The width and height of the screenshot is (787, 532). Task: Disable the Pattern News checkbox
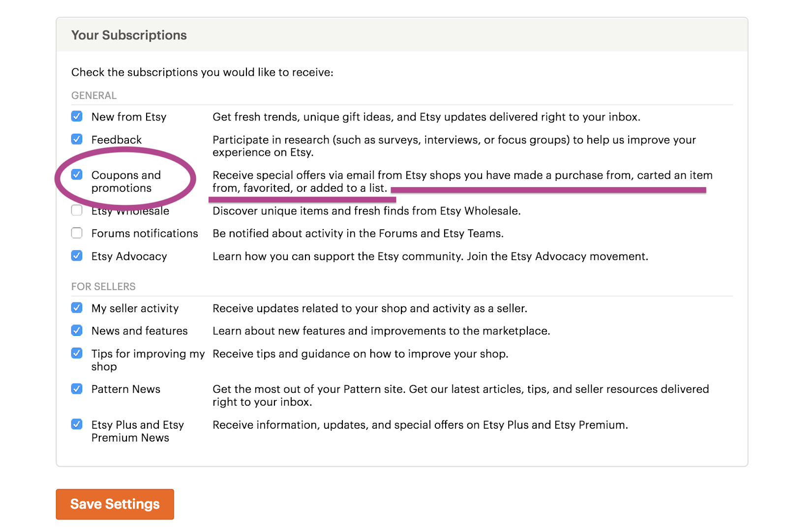77,389
